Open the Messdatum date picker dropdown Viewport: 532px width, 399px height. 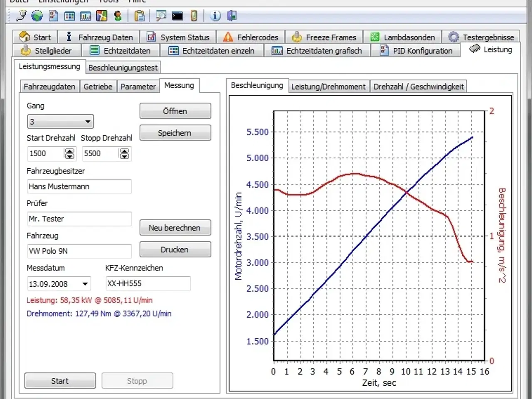[85, 284]
